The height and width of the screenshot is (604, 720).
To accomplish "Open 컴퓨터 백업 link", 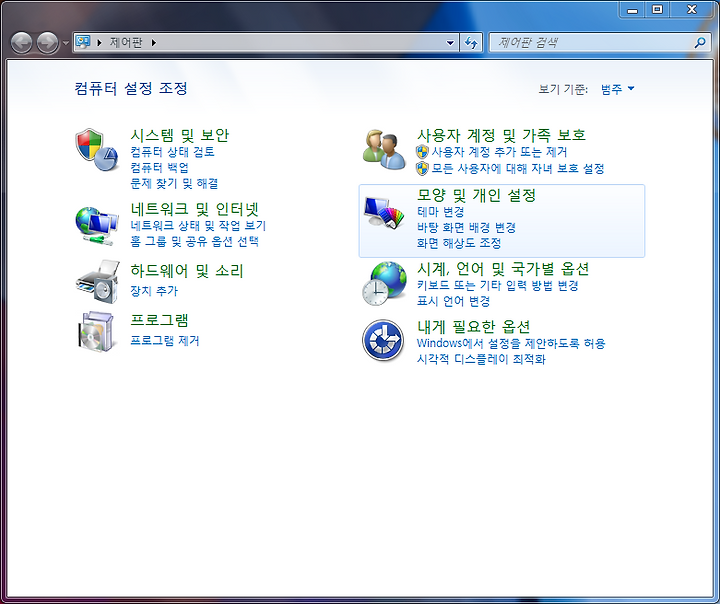I will click(159, 168).
